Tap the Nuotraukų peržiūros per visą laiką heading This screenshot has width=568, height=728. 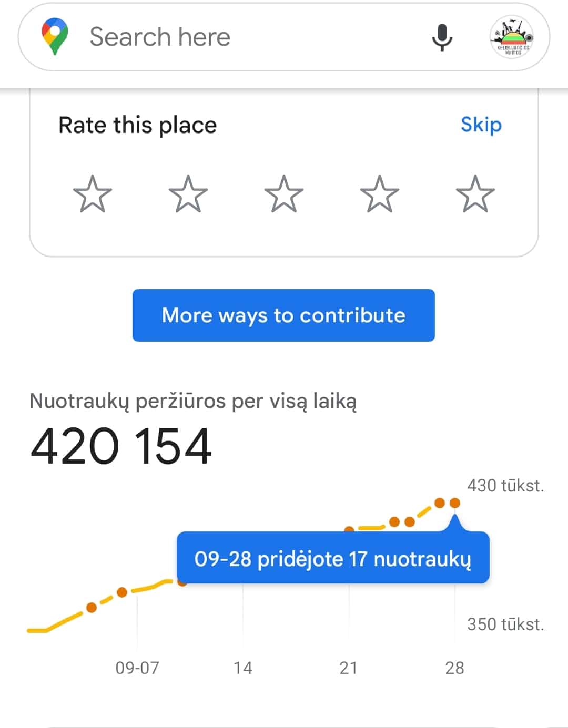(x=193, y=401)
